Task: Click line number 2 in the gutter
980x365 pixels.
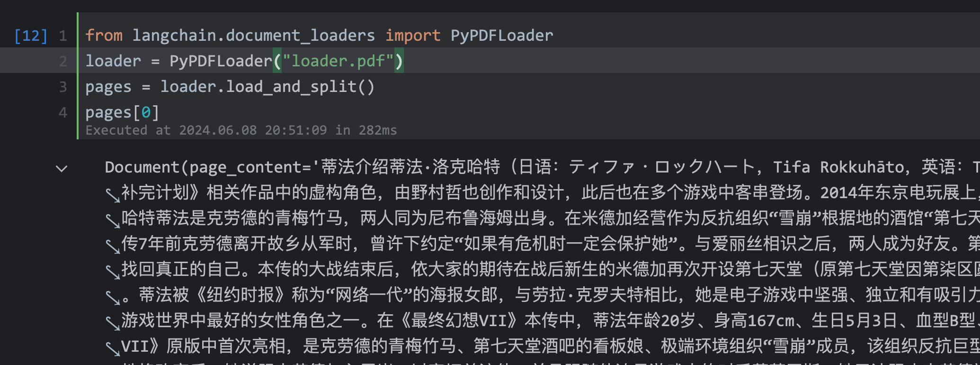Action: click(x=63, y=61)
